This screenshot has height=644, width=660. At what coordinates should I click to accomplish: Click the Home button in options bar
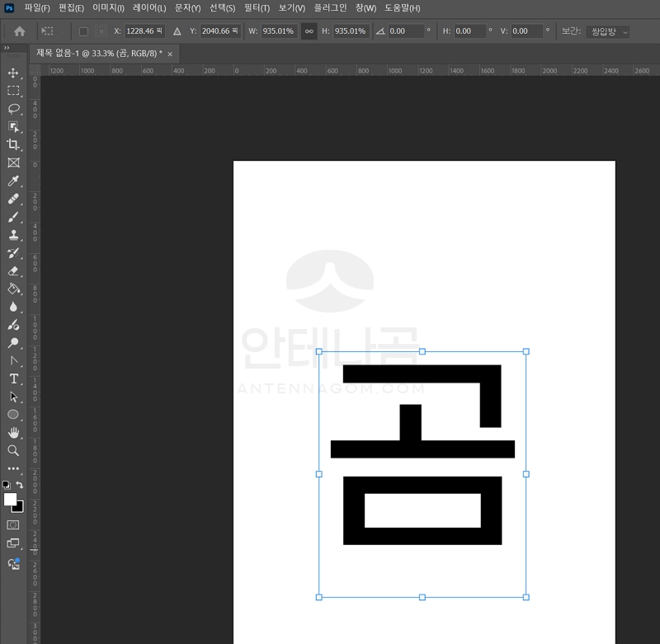(x=20, y=31)
